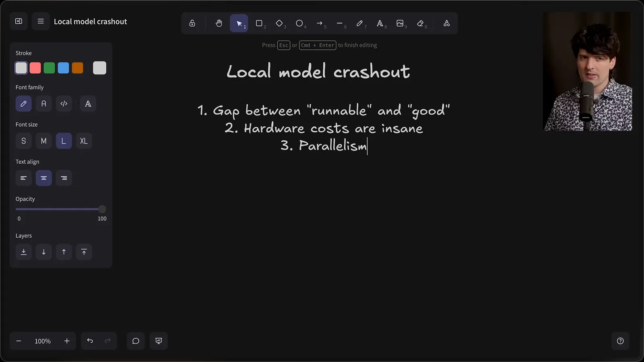The image size is (644, 362).
Task: Open the extra shapes tools menu
Action: (447, 23)
